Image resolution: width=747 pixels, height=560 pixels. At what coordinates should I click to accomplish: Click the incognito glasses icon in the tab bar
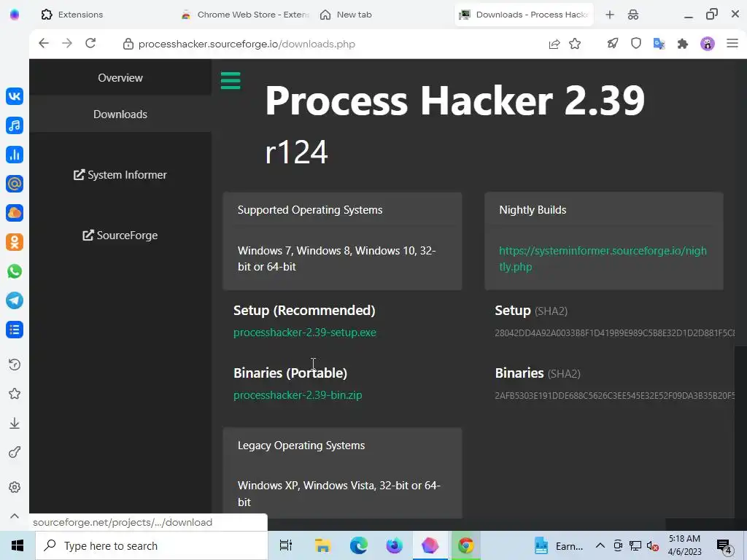(x=633, y=15)
